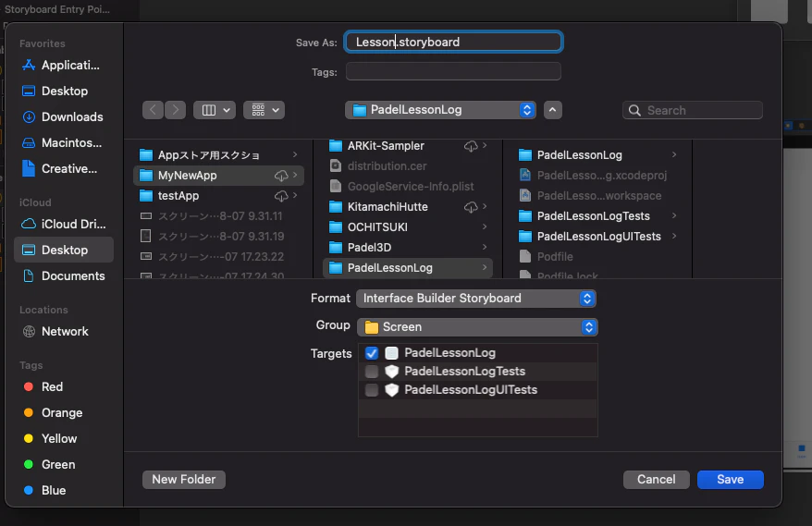Select Desktop under Favorites
This screenshot has height=526, width=812.
click(x=55, y=92)
